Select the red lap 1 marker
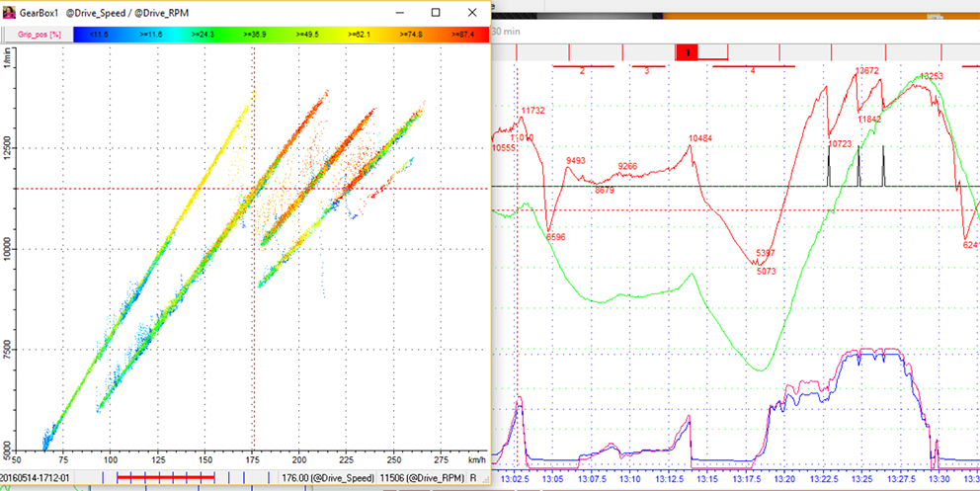980x491 pixels. pos(688,52)
